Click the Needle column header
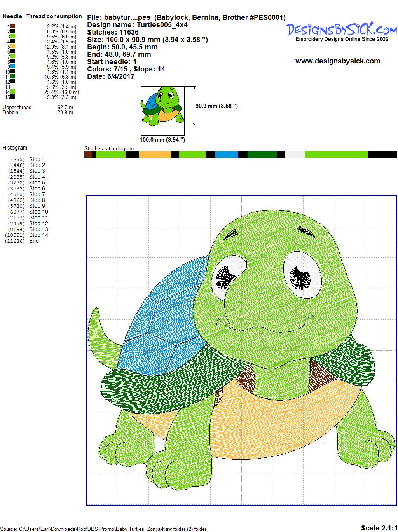 pos(12,16)
